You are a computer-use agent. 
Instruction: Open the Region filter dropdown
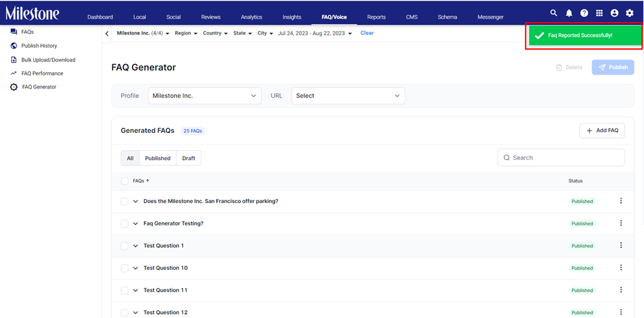(x=186, y=33)
